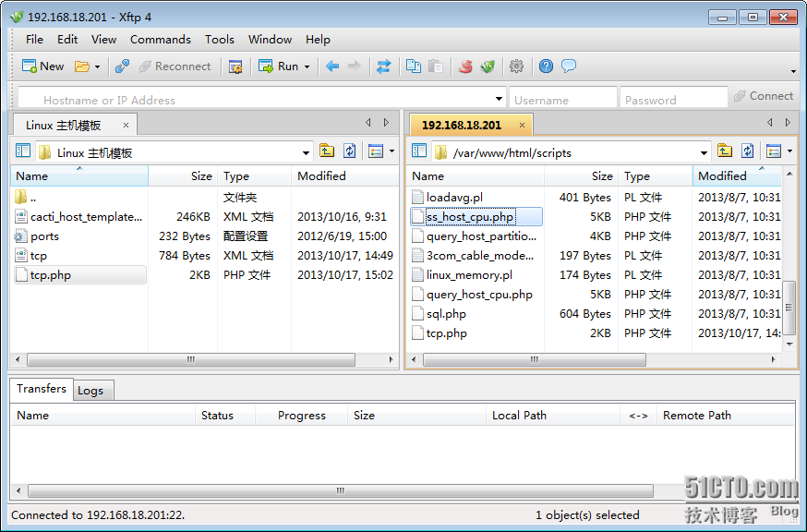
Task: Click the remote pane vertical scrollbar thumb
Action: coord(789,308)
